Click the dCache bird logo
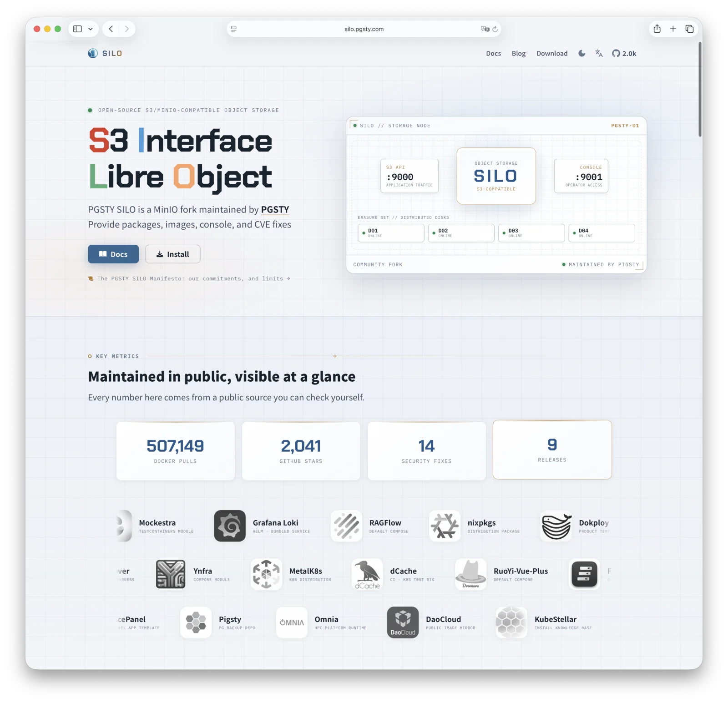The width and height of the screenshot is (728, 703). 367,574
